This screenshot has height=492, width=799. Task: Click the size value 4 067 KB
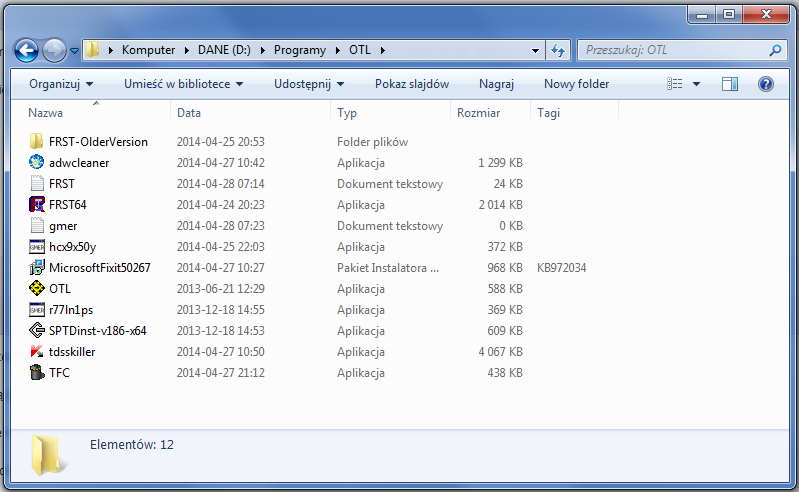(x=500, y=351)
